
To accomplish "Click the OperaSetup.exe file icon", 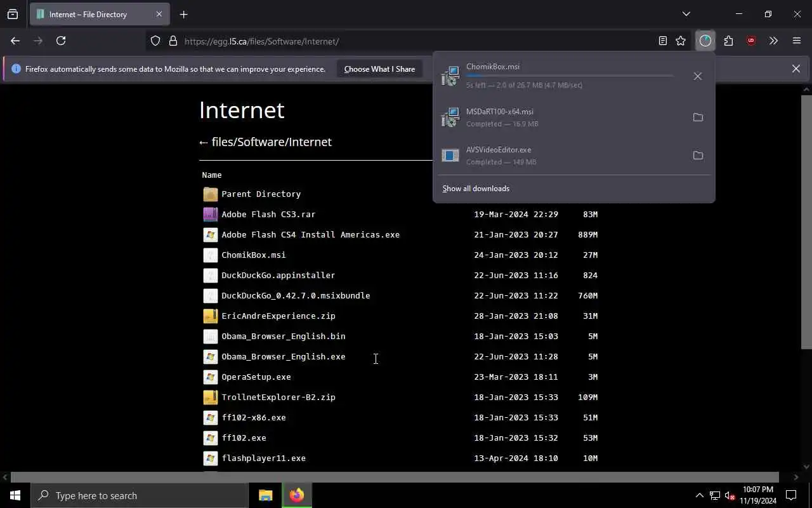I will 211,377.
